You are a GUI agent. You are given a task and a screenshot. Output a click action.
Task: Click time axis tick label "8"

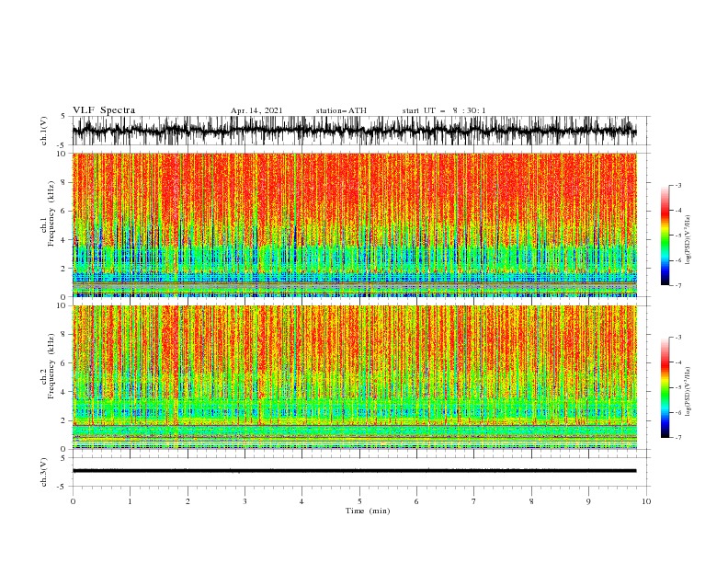point(531,501)
